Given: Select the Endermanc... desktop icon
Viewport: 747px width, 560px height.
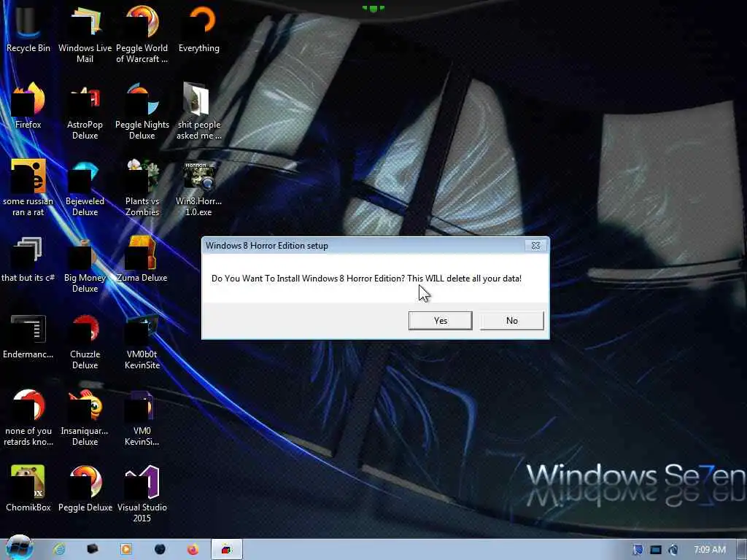Looking at the screenshot, I should click(28, 335).
